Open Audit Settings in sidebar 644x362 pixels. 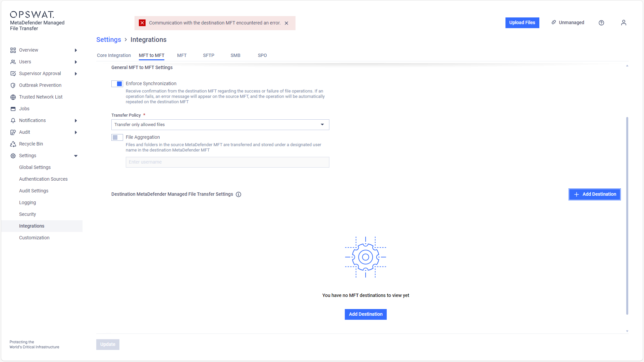point(34,191)
